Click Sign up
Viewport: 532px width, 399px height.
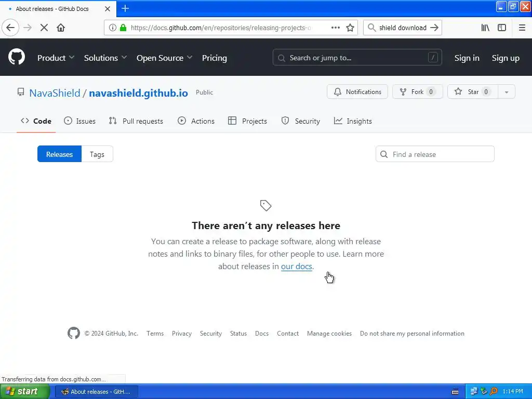click(506, 58)
